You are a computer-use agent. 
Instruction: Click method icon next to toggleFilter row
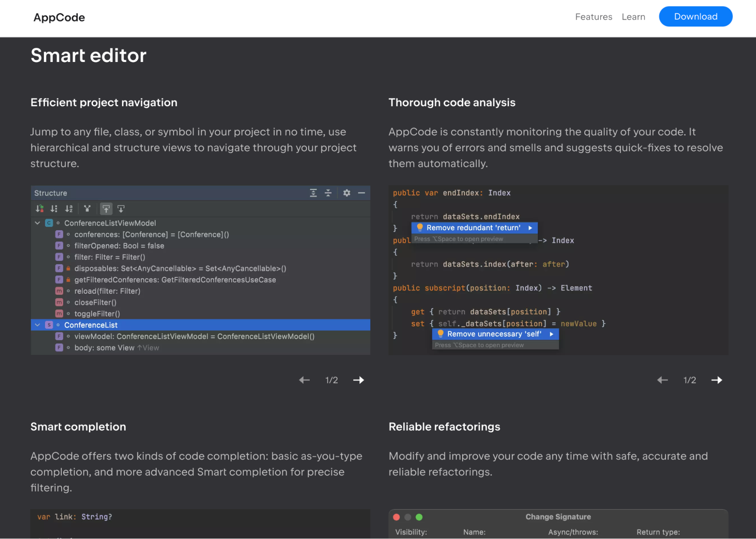(x=59, y=314)
